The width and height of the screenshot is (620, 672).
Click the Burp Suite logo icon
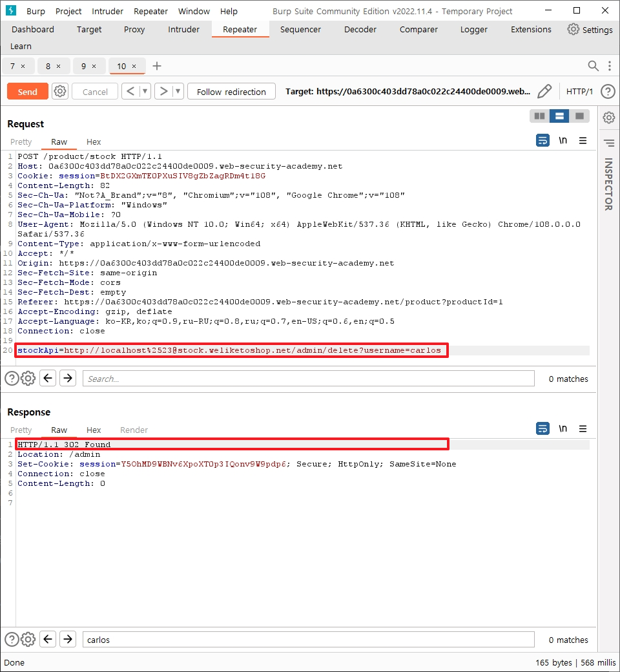tap(11, 10)
